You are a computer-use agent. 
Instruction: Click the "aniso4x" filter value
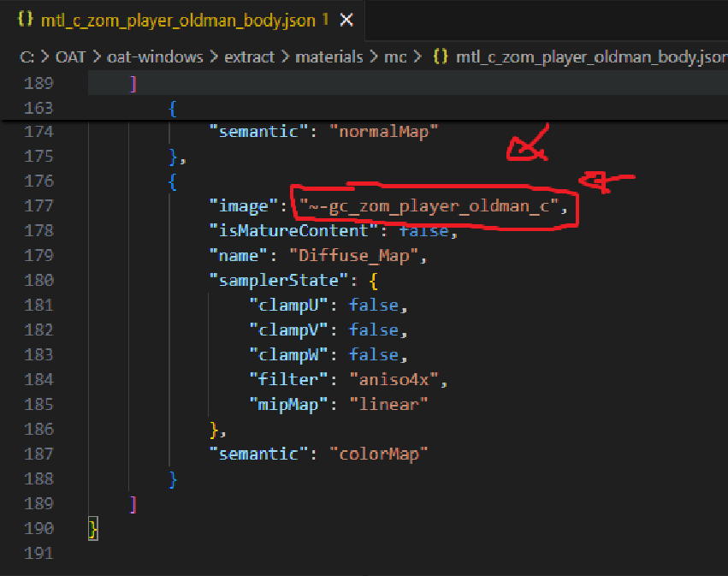pyautogui.click(x=399, y=379)
